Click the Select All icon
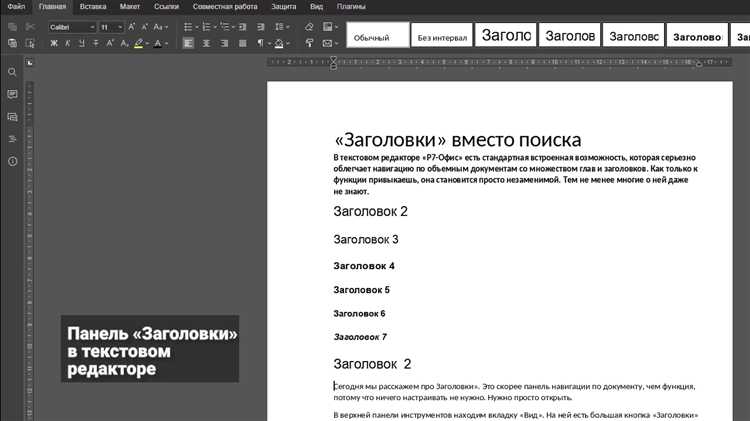The width and height of the screenshot is (750, 421). click(x=30, y=44)
